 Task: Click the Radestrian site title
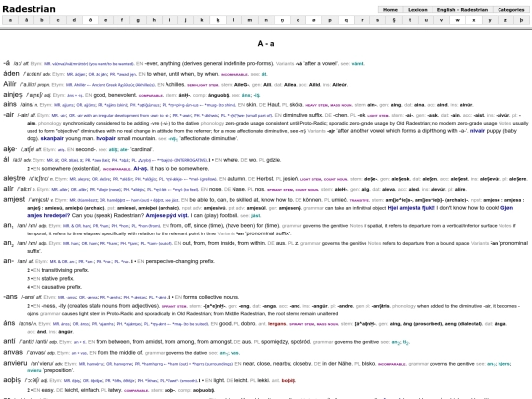click(29, 9)
